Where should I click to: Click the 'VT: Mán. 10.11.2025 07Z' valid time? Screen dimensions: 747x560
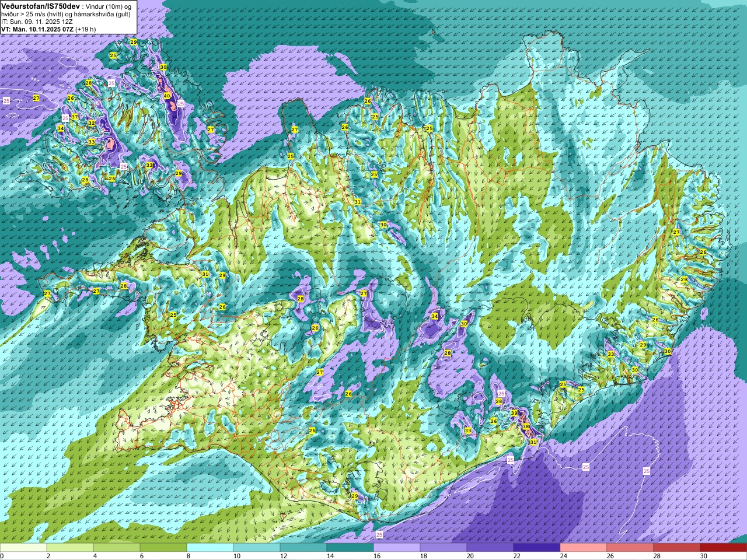tap(37, 29)
